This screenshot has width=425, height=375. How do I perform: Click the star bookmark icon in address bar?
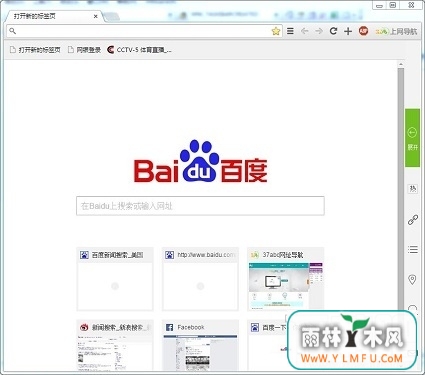point(276,31)
